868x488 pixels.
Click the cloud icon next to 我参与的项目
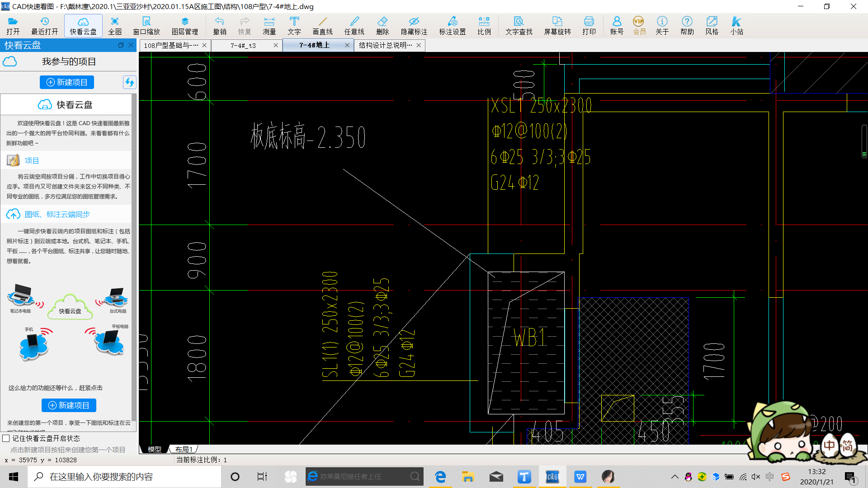click(x=10, y=61)
